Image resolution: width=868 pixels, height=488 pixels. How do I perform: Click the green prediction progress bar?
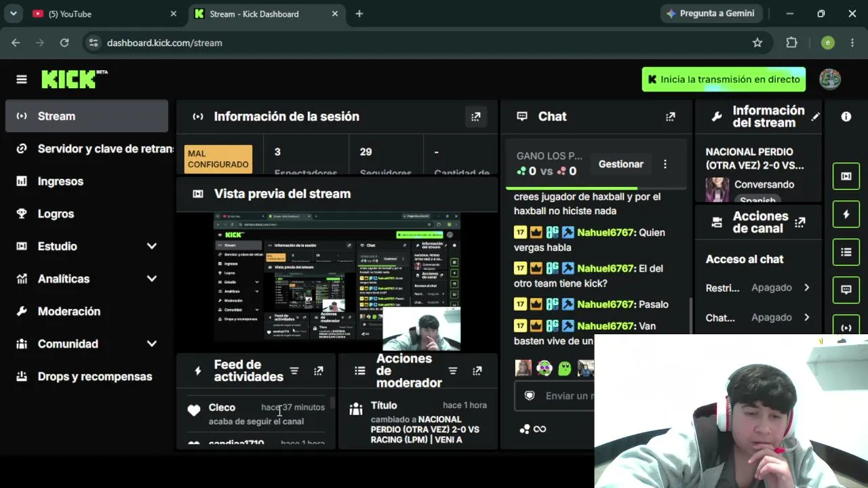(x=572, y=188)
